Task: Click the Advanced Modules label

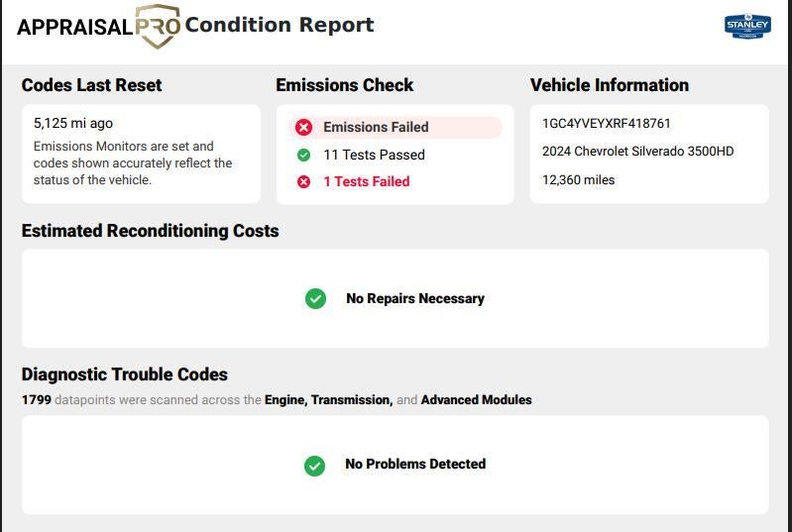Action: tap(476, 400)
